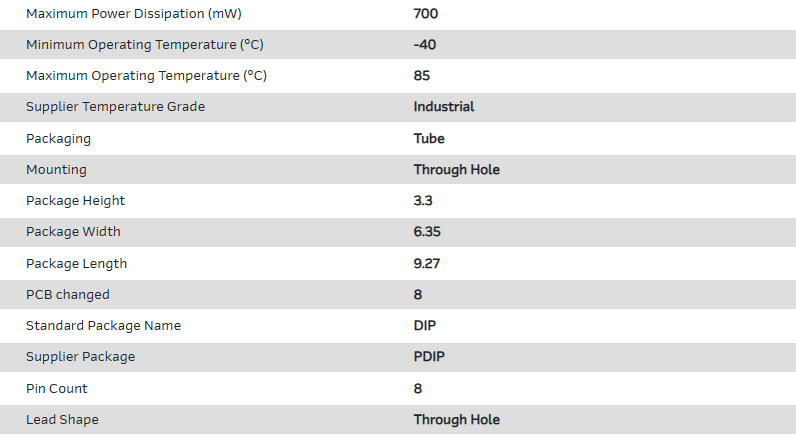Select the Through Hole mounting value
The width and height of the screenshot is (796, 440).
[x=456, y=170]
